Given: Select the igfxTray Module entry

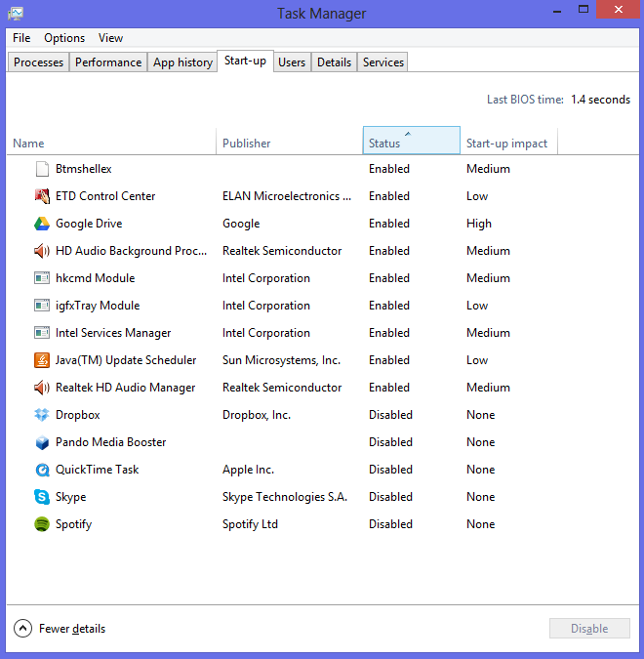Looking at the screenshot, I should click(x=98, y=306).
